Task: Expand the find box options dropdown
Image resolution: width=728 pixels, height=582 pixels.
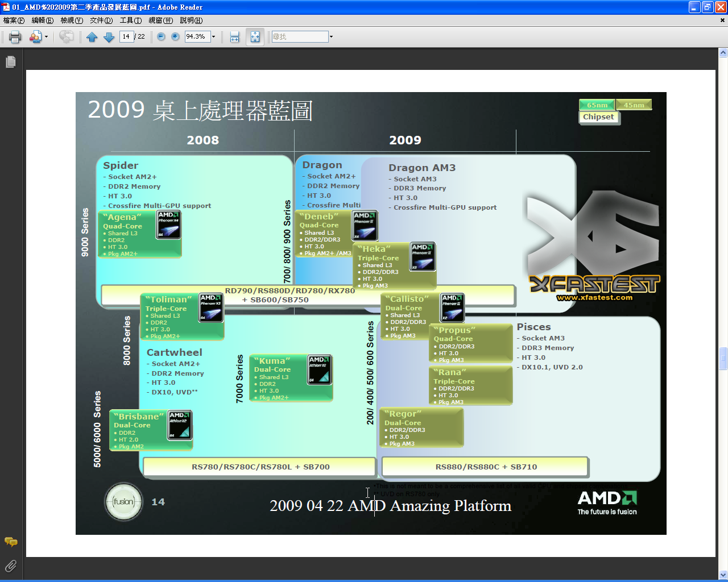Action: coord(331,37)
